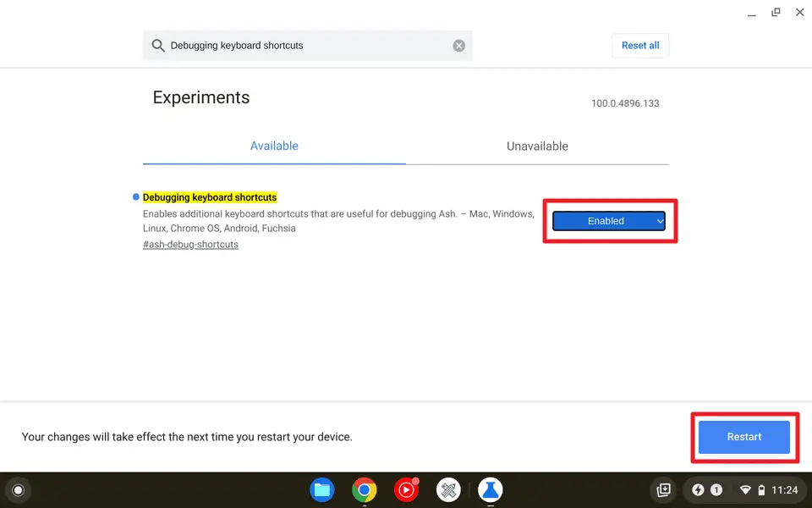Click inside the experiments search field

(x=296, y=45)
